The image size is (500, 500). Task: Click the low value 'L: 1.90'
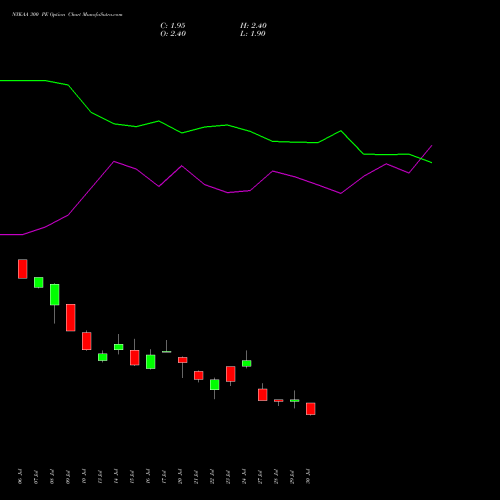(253, 34)
